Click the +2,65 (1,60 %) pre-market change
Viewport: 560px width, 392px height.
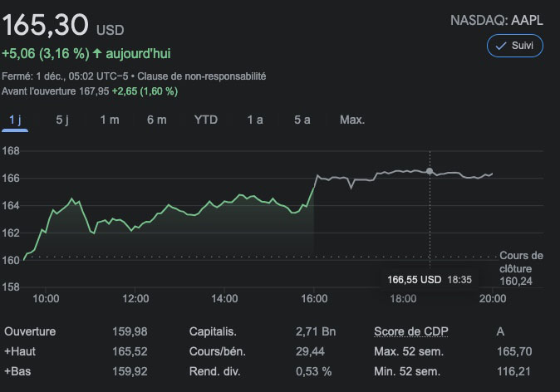pos(145,91)
